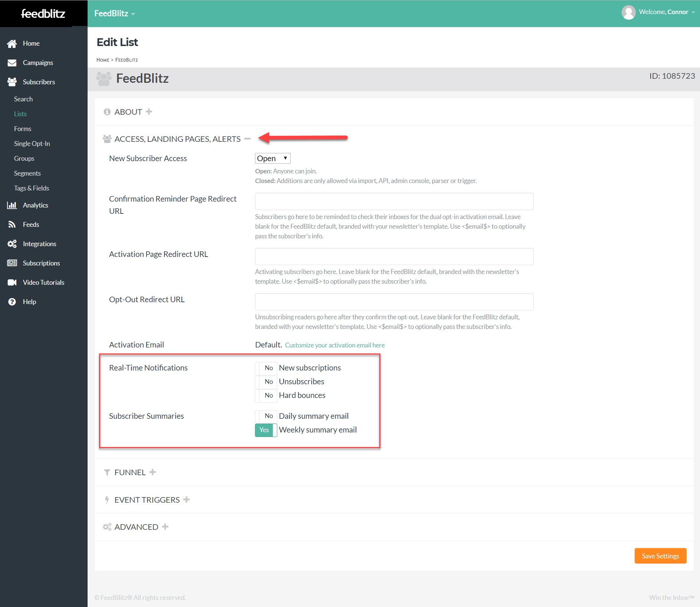Image resolution: width=700 pixels, height=607 pixels.
Task: Click the feedblitz logo
Action: tap(43, 14)
